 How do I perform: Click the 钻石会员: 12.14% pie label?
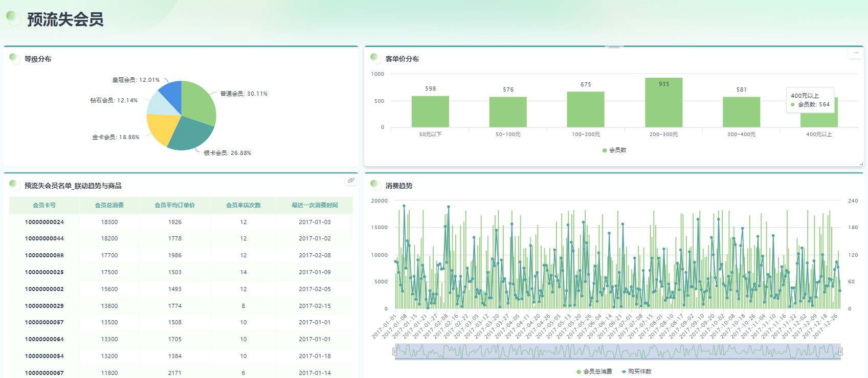pos(114,100)
